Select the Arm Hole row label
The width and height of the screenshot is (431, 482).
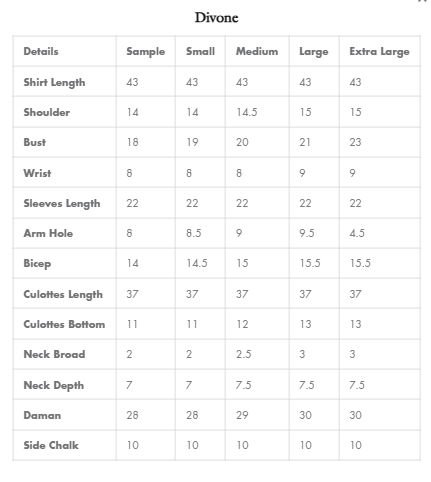pyautogui.click(x=48, y=233)
